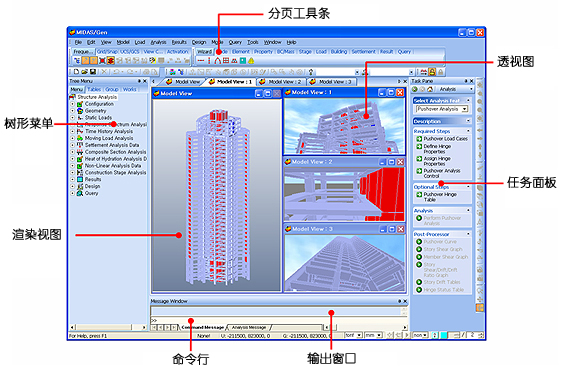
Task: Click the green back icon in Task Pane
Action: point(415,89)
